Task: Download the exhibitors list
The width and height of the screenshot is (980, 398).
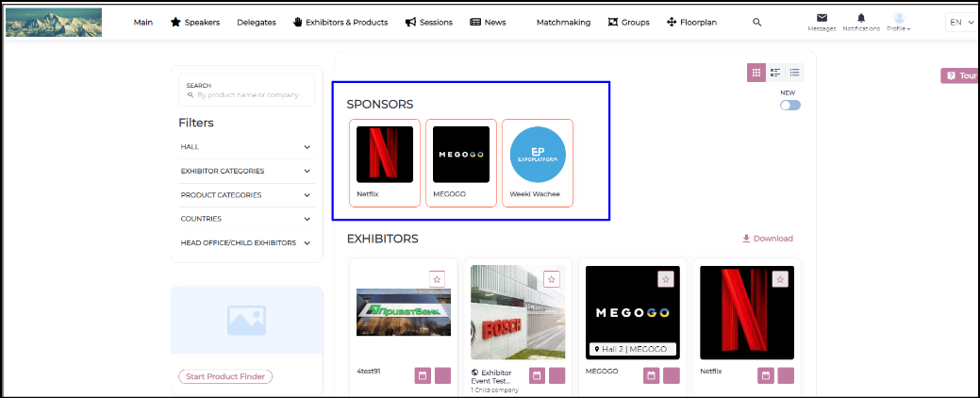Action: click(x=768, y=239)
